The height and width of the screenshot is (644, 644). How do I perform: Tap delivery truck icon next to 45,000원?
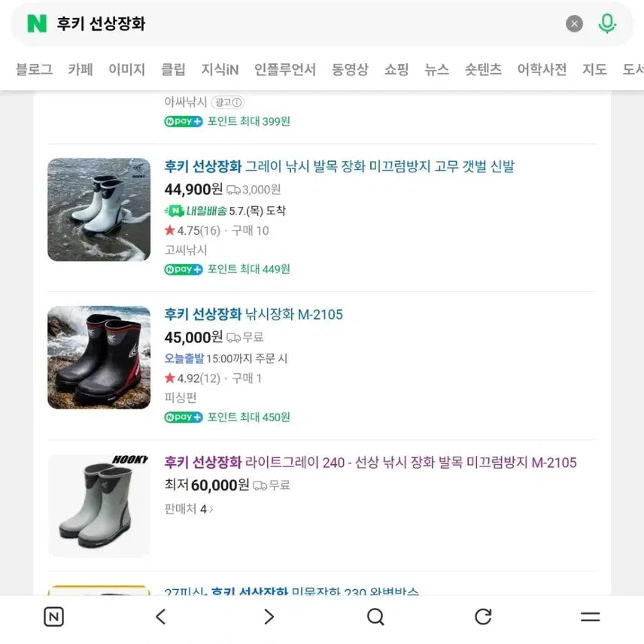(233, 338)
